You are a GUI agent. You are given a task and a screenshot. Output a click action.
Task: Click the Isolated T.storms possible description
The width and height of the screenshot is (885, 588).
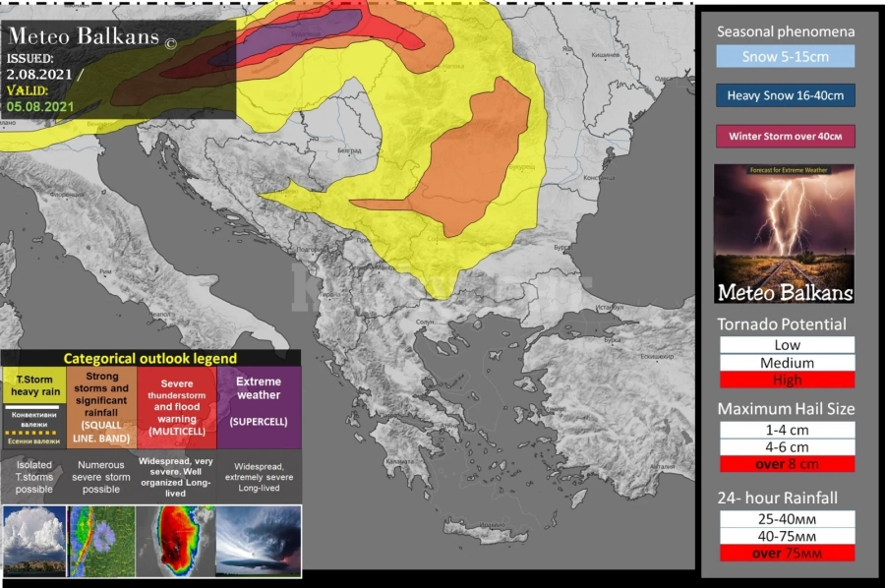(x=33, y=477)
